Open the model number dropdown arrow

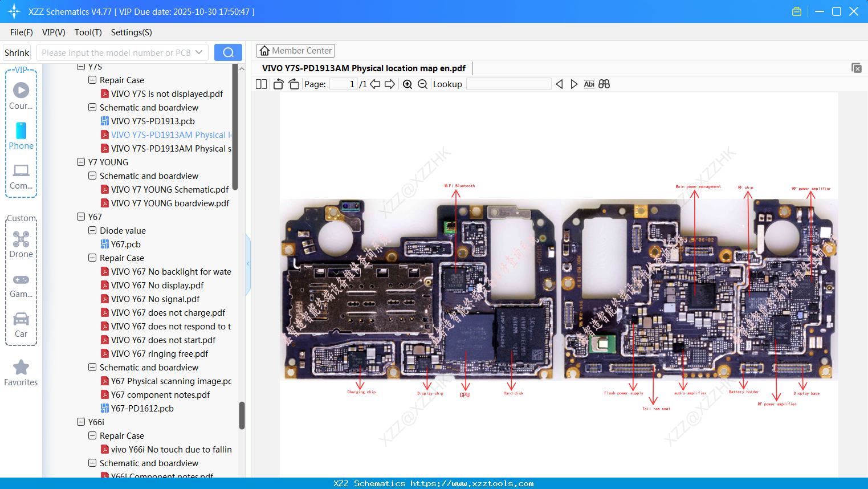[x=199, y=52]
